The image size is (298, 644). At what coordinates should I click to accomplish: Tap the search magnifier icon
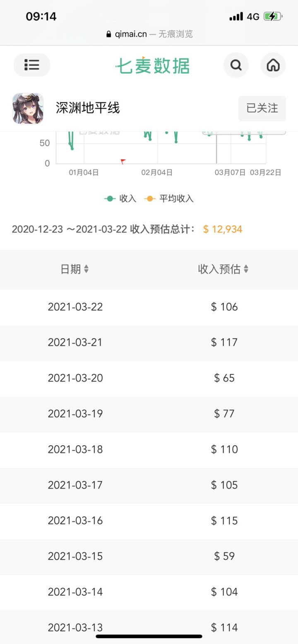point(236,65)
